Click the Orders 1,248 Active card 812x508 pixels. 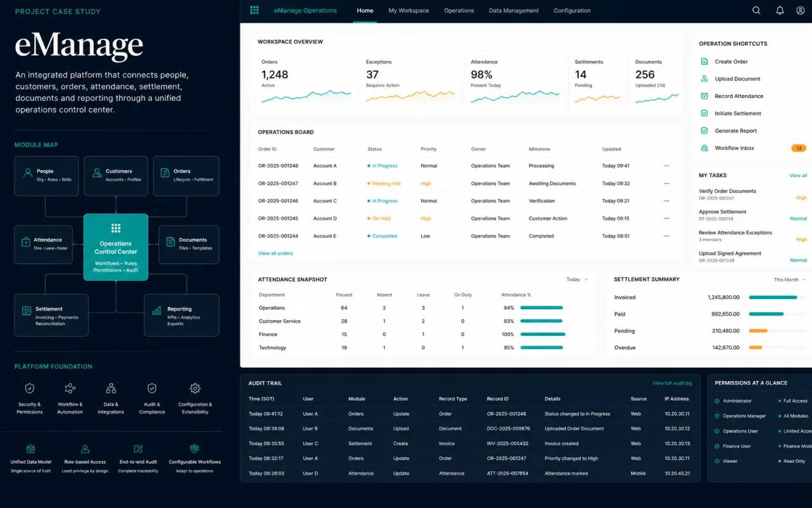click(306, 81)
